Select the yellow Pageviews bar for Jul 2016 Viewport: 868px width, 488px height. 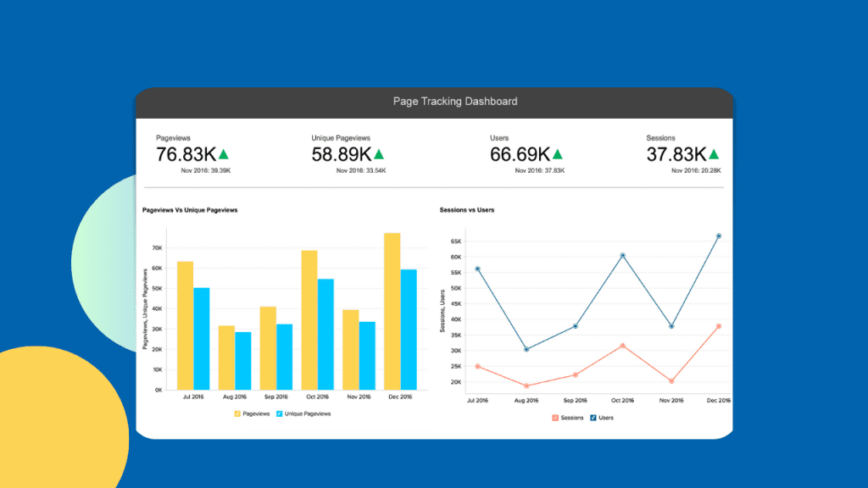coord(185,326)
